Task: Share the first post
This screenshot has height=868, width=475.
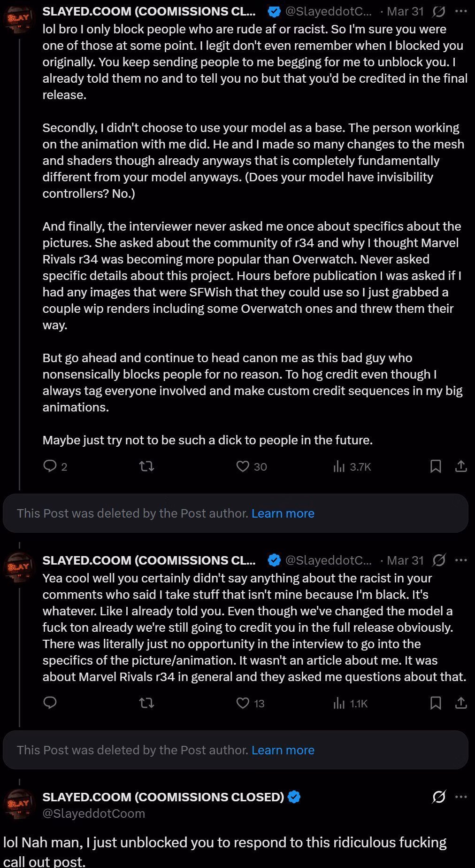Action: 461,466
